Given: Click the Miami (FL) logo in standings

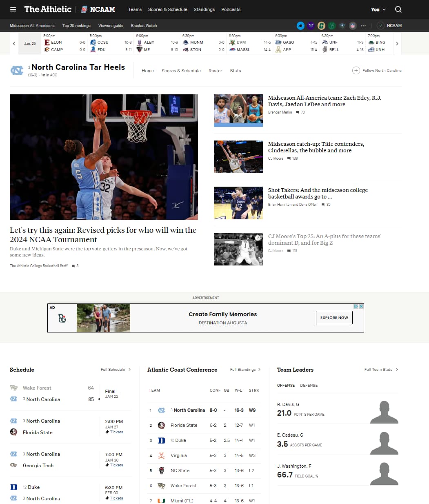Looking at the screenshot, I should 162,501.
